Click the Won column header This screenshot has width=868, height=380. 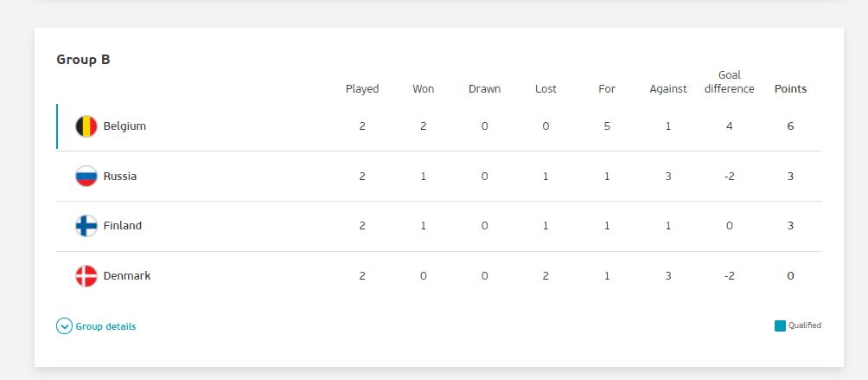point(424,88)
